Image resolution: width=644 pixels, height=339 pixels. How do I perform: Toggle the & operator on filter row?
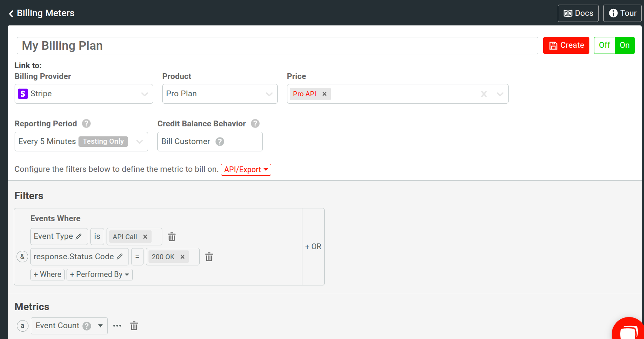pos(22,257)
